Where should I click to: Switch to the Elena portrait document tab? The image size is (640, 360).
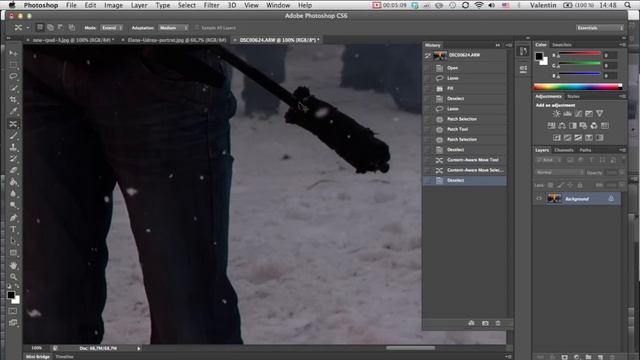click(x=176, y=40)
